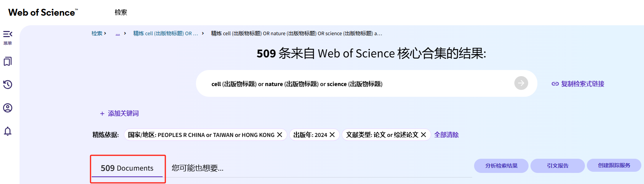
Task: Open the 精炼 cell breadcrumb link
Action: tap(166, 33)
